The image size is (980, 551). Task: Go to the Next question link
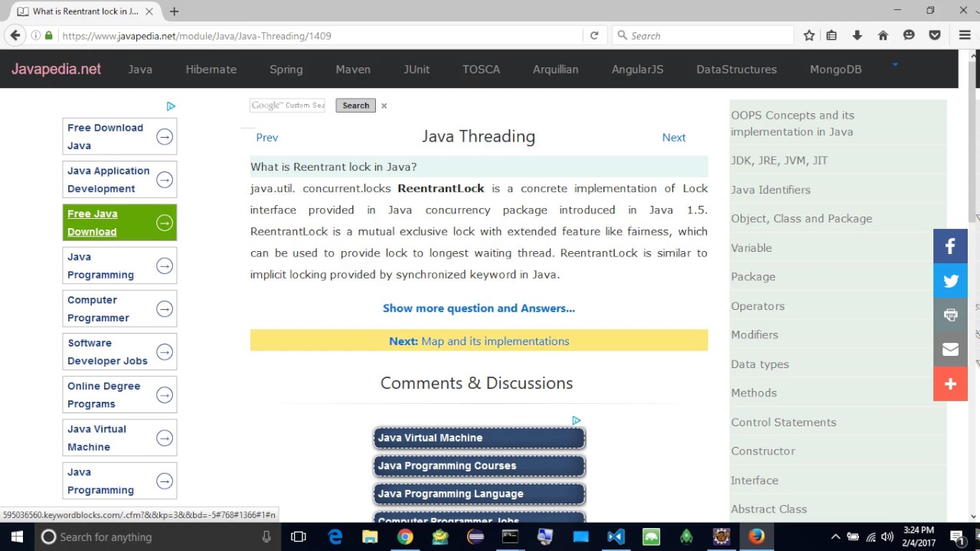(x=674, y=138)
